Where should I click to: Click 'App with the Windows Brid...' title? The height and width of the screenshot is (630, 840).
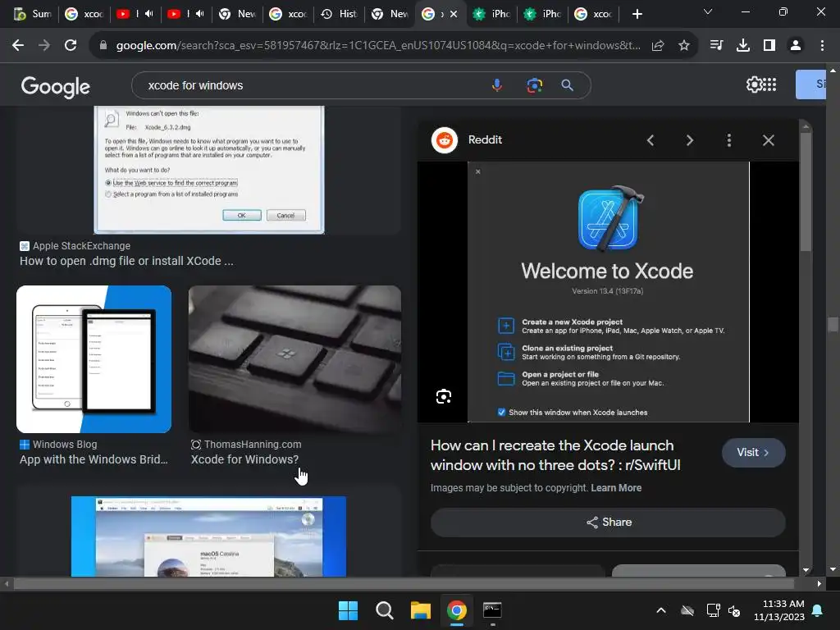tap(94, 459)
